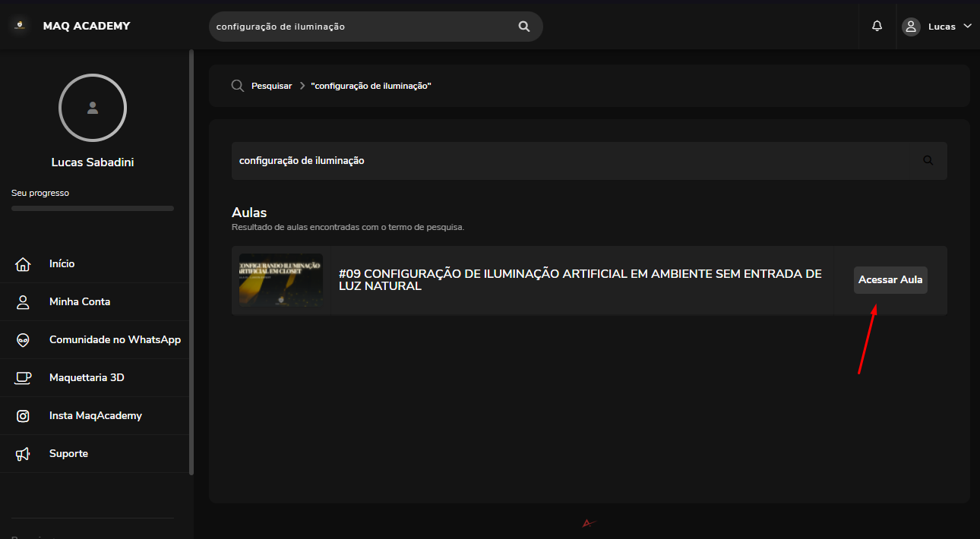Open notifications bell icon
The width and height of the screenshot is (980, 539).
877,26
